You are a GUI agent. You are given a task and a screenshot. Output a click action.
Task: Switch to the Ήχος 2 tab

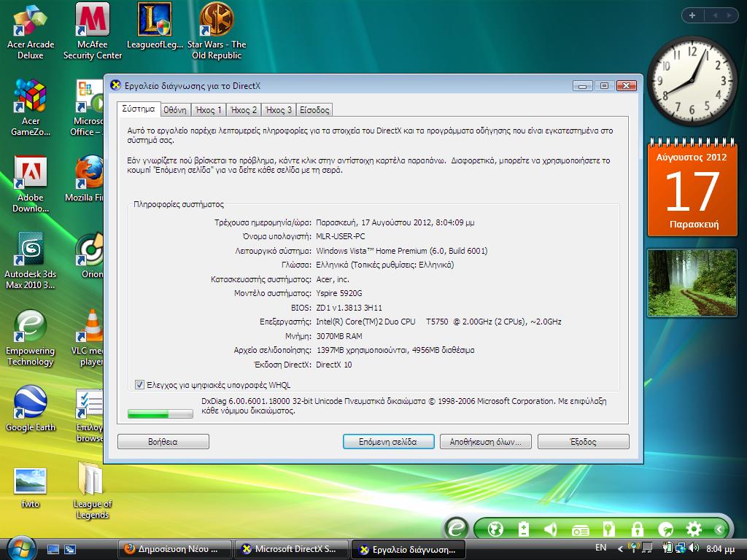pyautogui.click(x=244, y=110)
